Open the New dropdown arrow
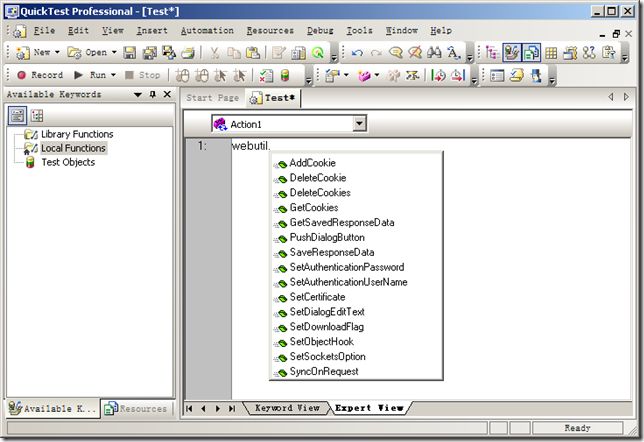 [x=57, y=53]
